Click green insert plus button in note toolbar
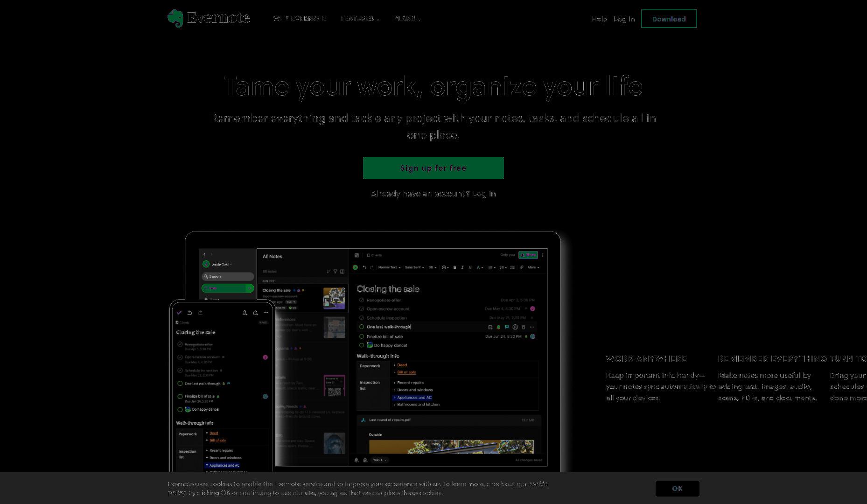The width and height of the screenshot is (867, 504). click(355, 267)
